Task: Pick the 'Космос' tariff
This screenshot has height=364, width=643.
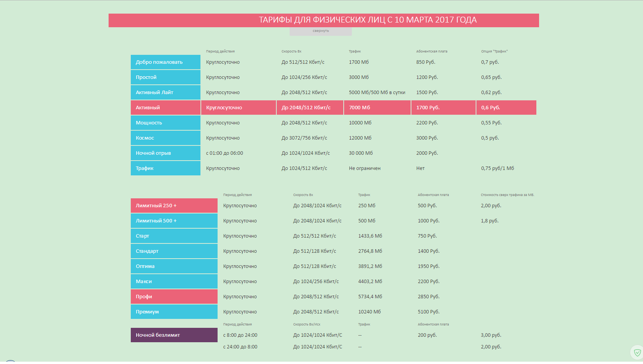Action: [166, 138]
